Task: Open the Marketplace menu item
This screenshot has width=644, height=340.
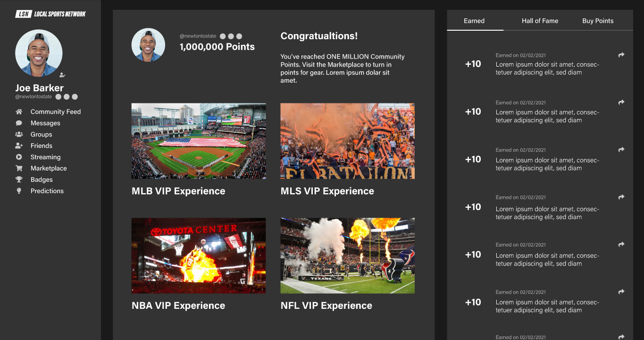Action: pos(49,169)
